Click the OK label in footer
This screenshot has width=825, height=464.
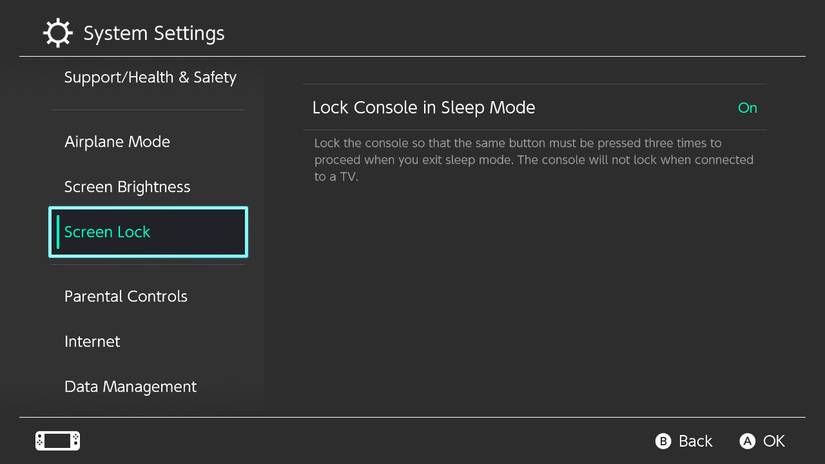(x=773, y=441)
